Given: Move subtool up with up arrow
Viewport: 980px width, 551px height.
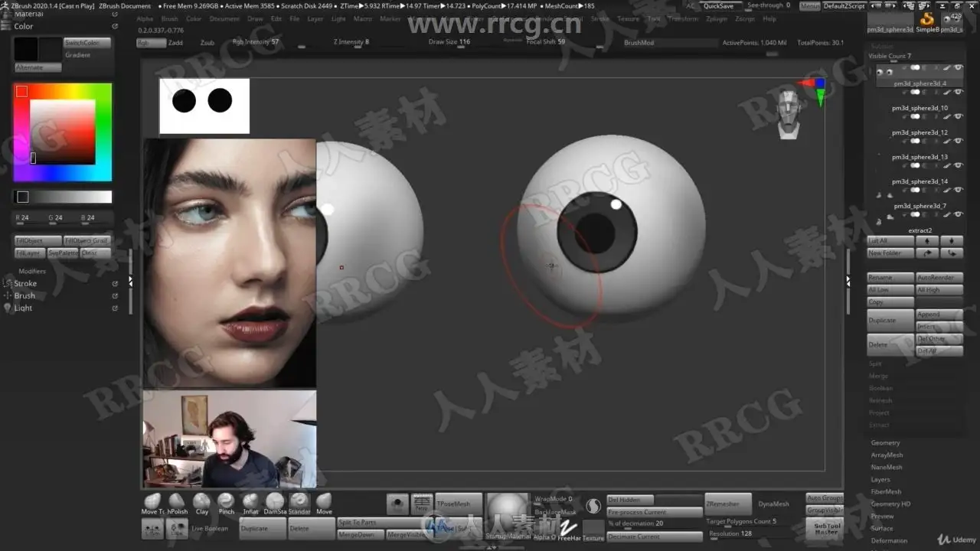Looking at the screenshot, I should point(927,240).
